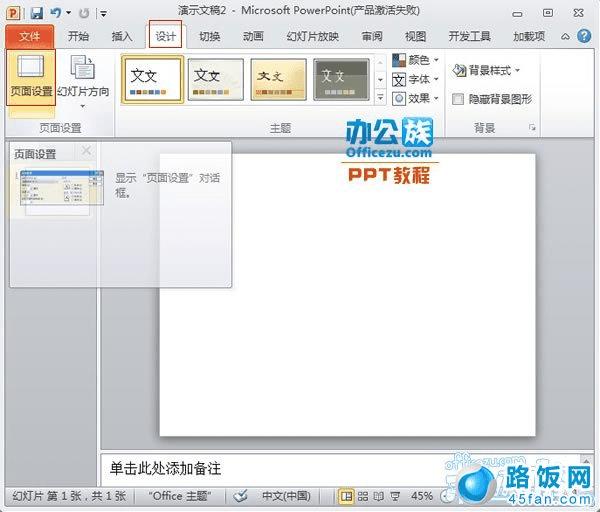This screenshot has width=600, height=512.
Task: Open PowerPoint Help question mark icon
Action: click(584, 36)
